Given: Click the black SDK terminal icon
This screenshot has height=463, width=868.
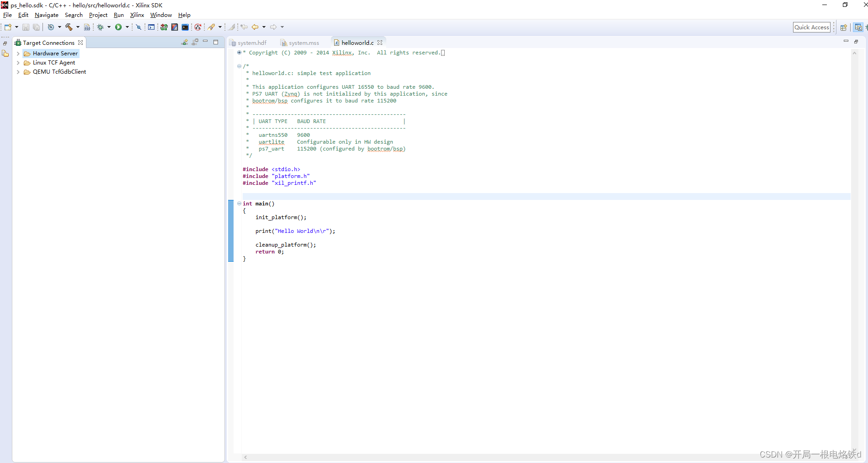Looking at the screenshot, I should pyautogui.click(x=185, y=27).
